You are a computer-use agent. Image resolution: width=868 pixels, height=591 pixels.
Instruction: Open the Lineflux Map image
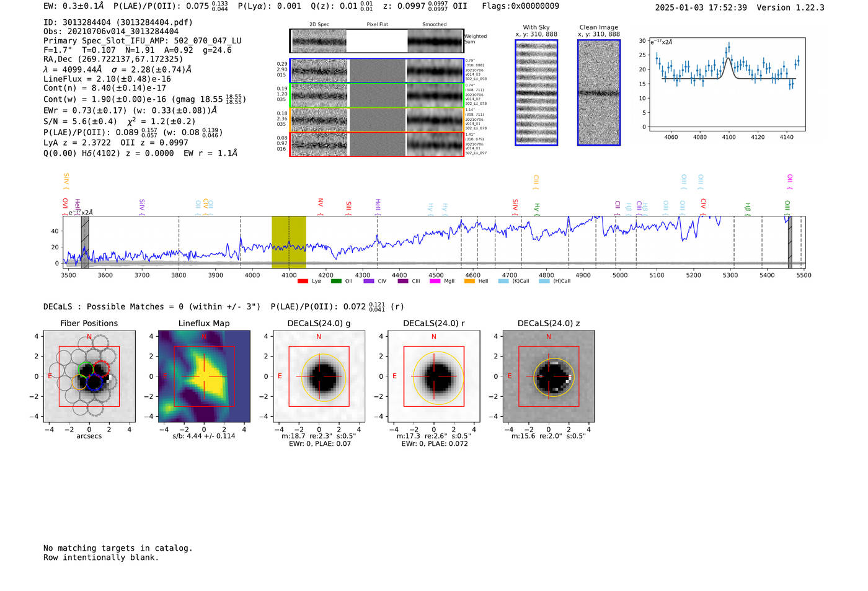(x=204, y=376)
